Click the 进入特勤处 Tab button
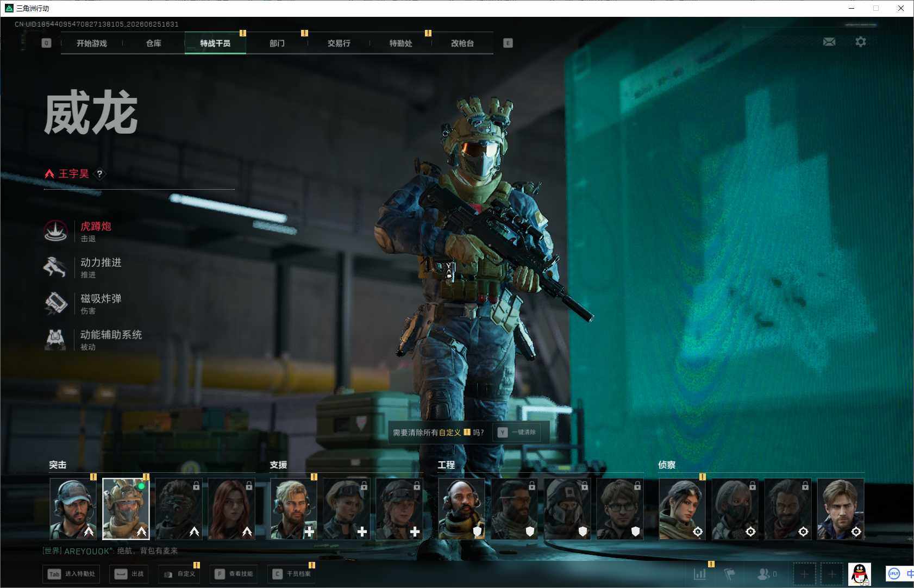Viewport: 914px width, 588px height. 71,574
